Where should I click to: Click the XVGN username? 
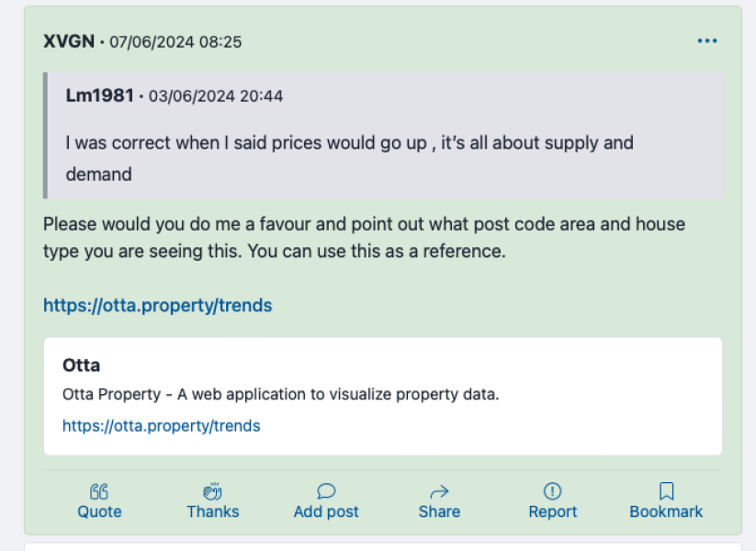[x=68, y=40]
